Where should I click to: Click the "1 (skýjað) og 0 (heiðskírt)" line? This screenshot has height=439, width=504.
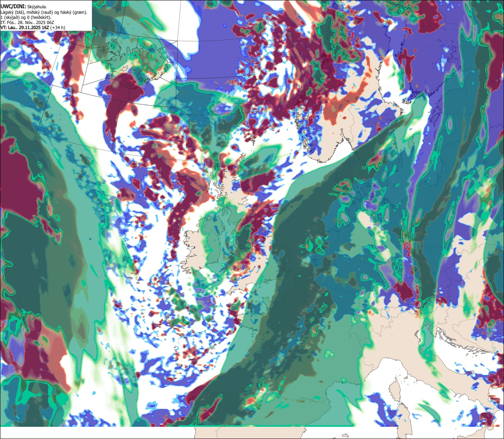(x=26, y=17)
